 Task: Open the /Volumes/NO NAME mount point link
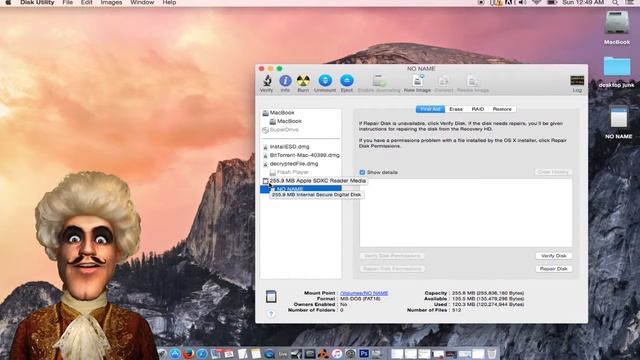(364, 293)
